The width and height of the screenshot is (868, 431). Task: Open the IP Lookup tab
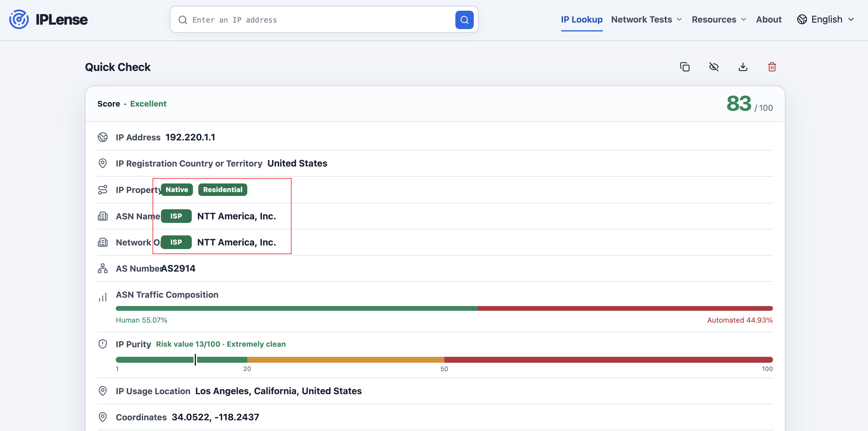point(582,20)
